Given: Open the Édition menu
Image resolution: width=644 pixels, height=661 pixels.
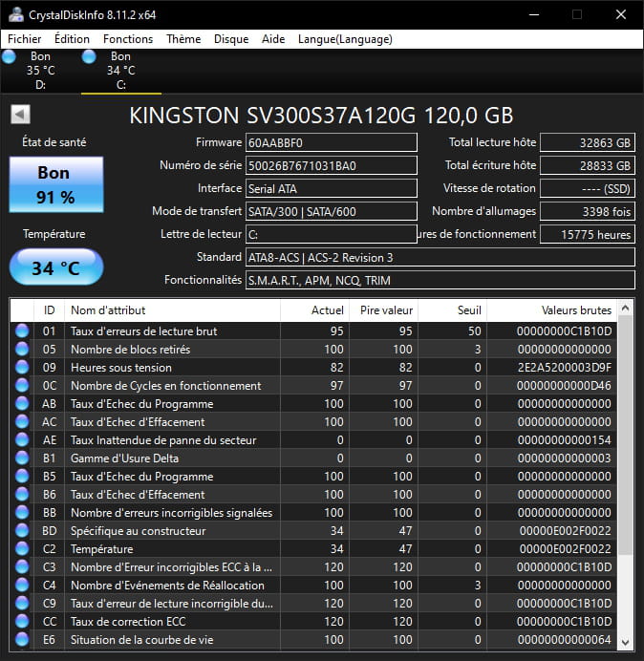Looking at the screenshot, I should coord(72,39).
